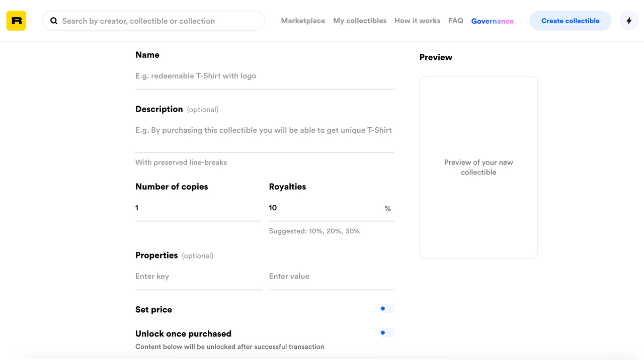Click the collectible preview card

[478, 167]
